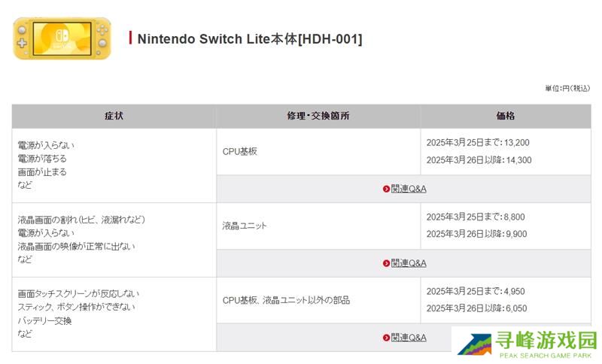Click the 価格 column header

click(506, 117)
